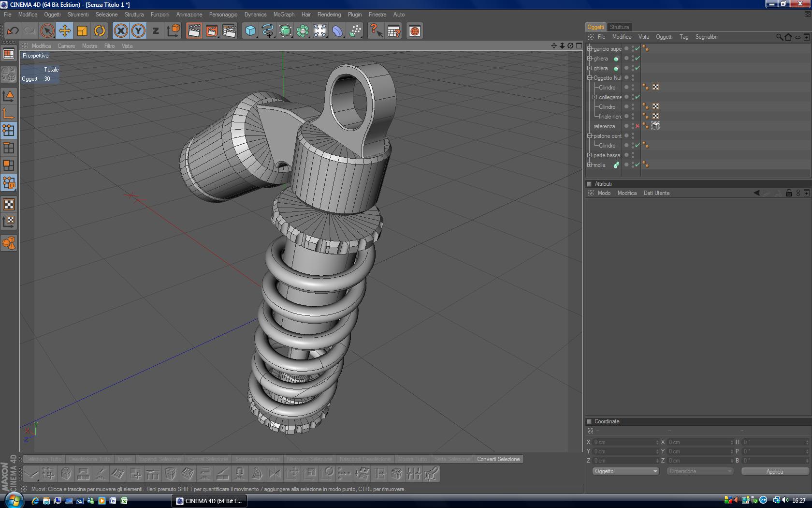
Task: Click Converti Selezione button
Action: (x=498, y=459)
